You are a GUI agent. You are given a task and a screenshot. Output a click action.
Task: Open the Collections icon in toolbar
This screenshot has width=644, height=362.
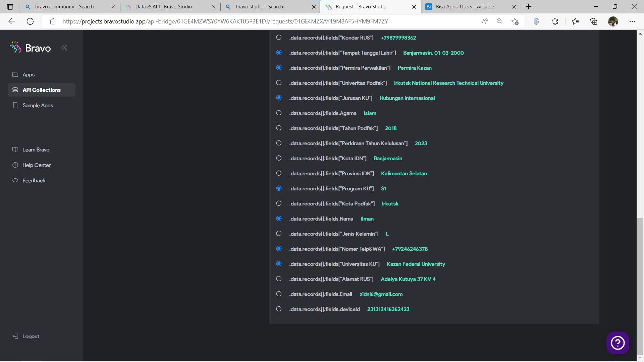click(x=594, y=21)
